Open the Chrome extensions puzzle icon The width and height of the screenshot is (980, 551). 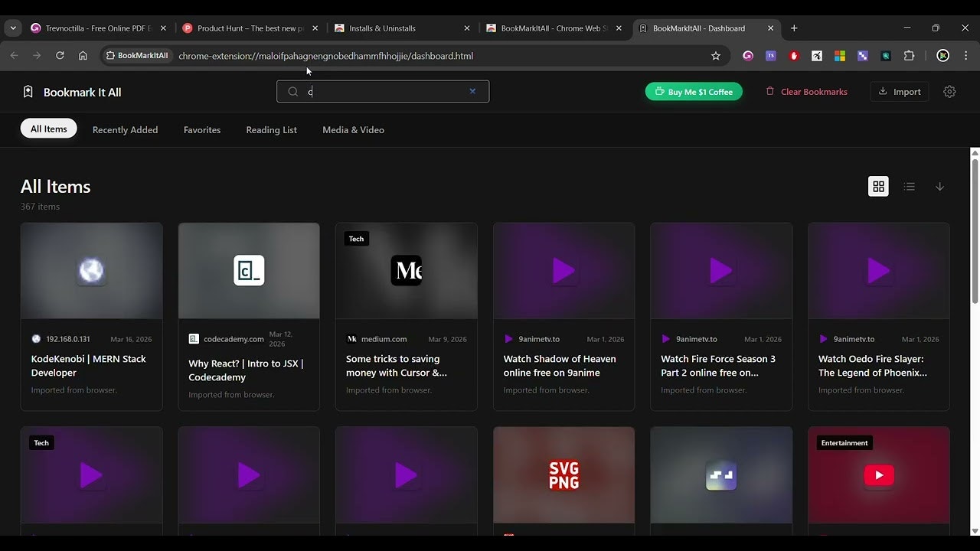pyautogui.click(x=909, y=55)
